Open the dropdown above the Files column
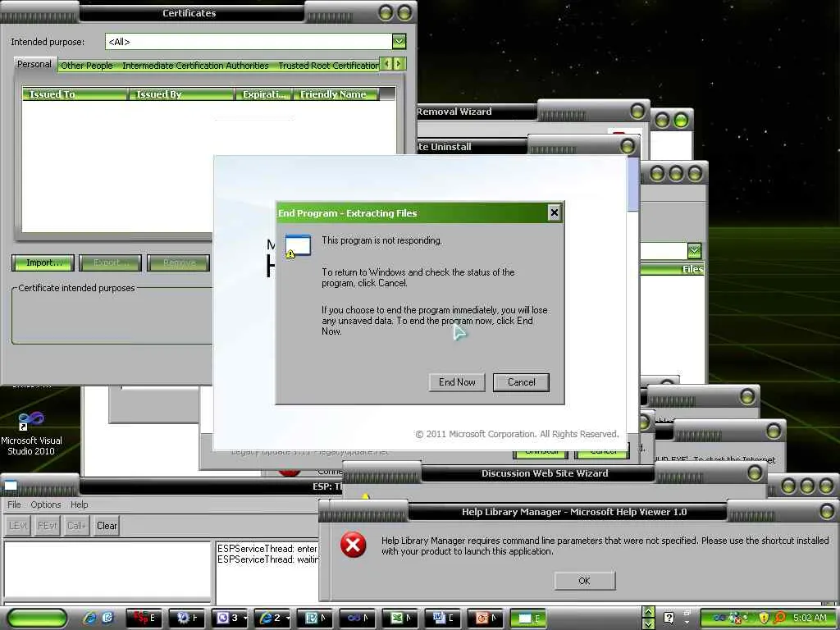Image resolution: width=840 pixels, height=630 pixels. [x=694, y=250]
